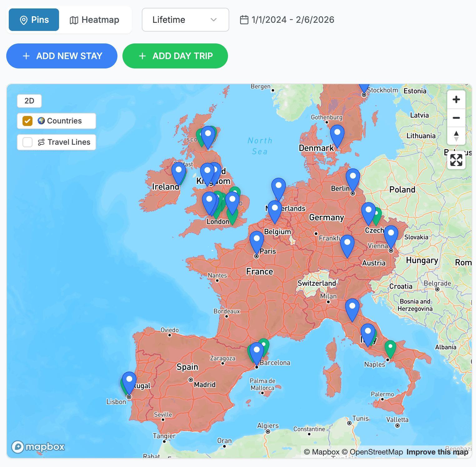The width and height of the screenshot is (476, 467).
Task: Uncheck the Countries overlay checkbox
Action: tap(27, 121)
